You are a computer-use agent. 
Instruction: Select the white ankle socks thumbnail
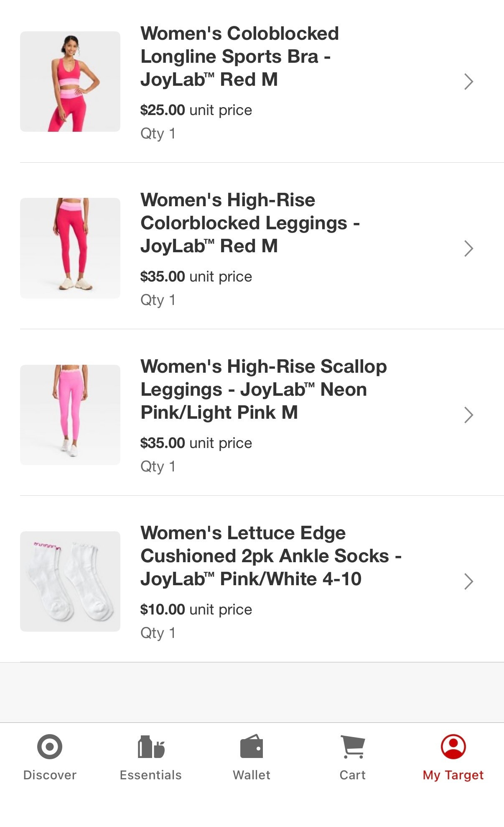70,581
